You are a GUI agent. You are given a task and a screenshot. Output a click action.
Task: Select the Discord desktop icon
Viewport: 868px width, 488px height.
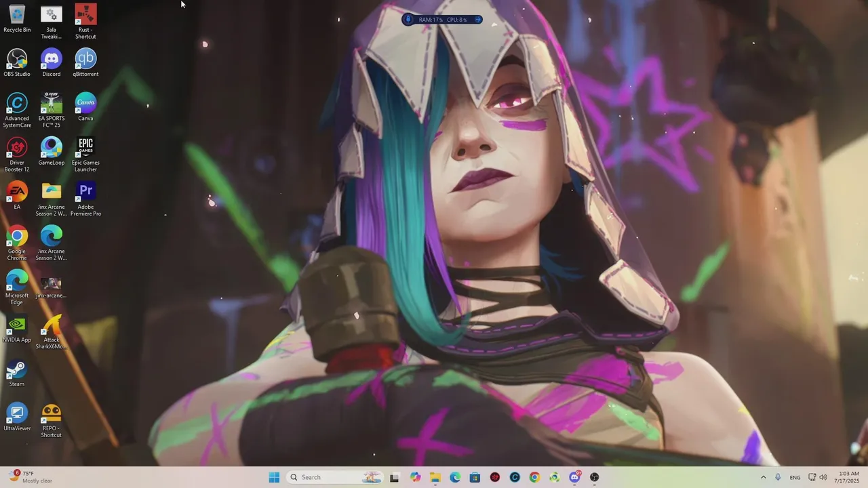point(51,63)
